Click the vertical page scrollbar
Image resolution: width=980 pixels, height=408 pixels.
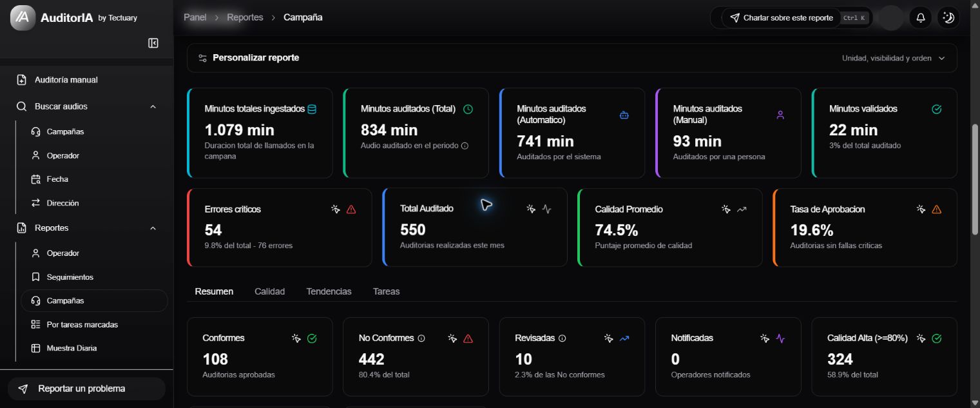click(975, 179)
